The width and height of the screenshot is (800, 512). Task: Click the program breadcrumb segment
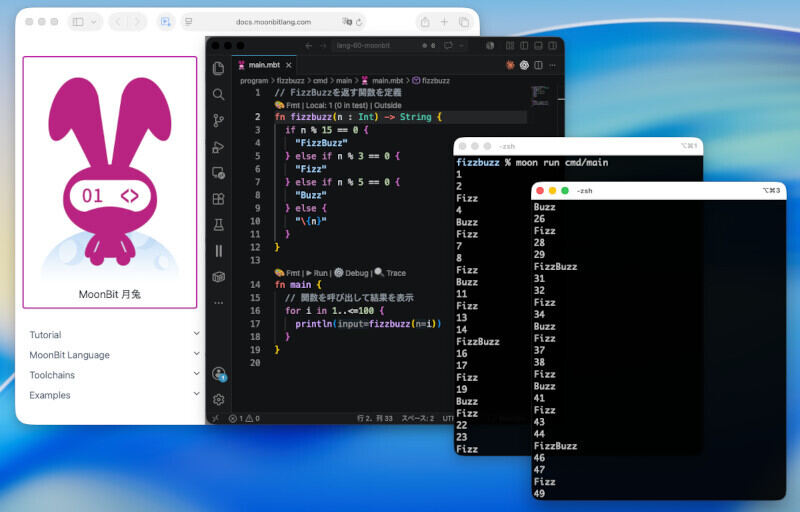(254, 81)
